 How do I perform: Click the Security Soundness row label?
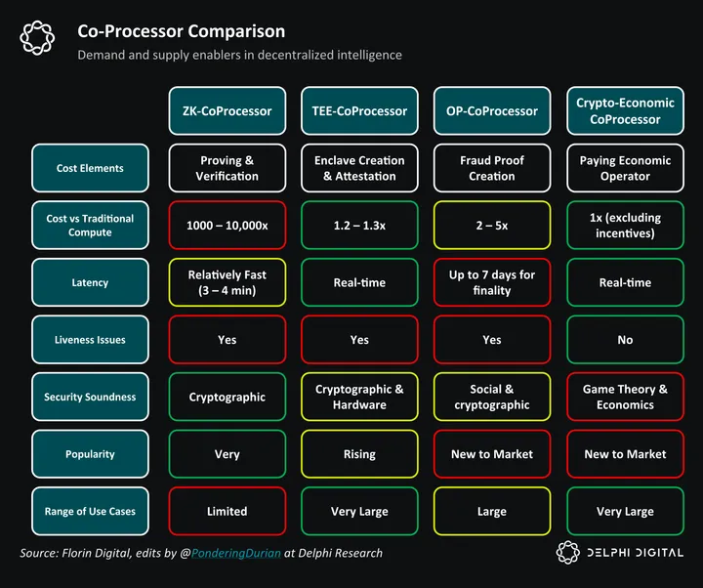pos(90,398)
